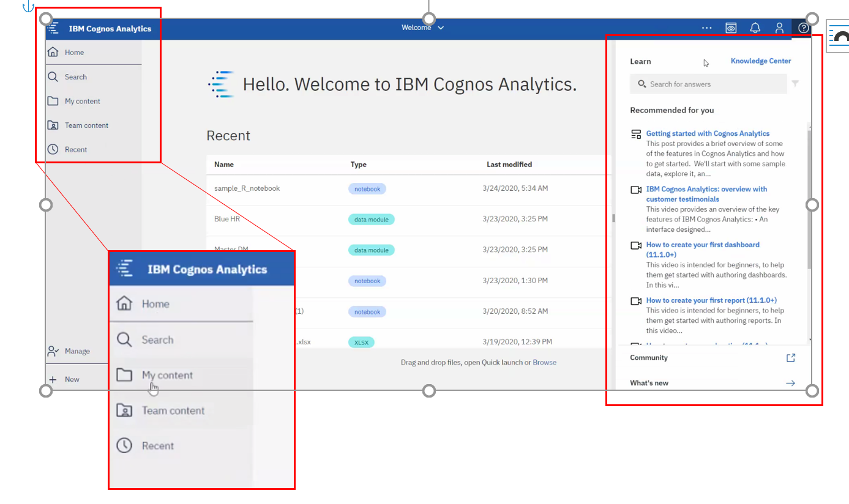Select the Search icon in the navigation sidebar
This screenshot has width=849, height=504.
click(x=52, y=76)
